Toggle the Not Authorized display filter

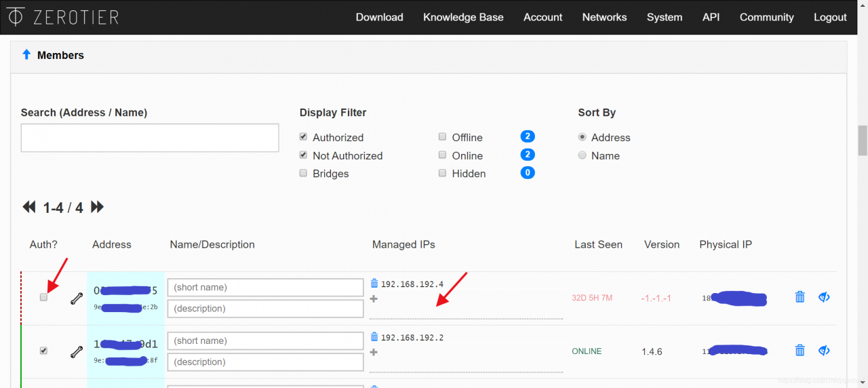(303, 155)
